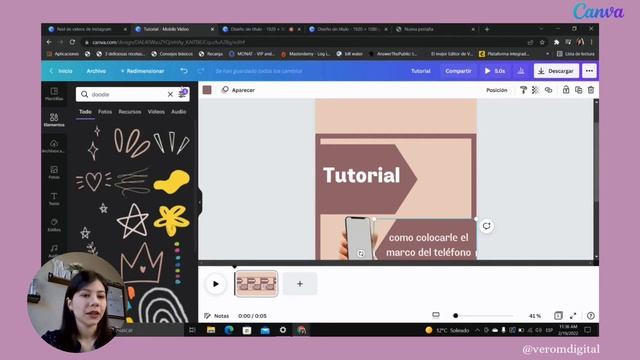The width and height of the screenshot is (640, 360).
Task: Open the 41% zoom level menu
Action: tap(535, 316)
